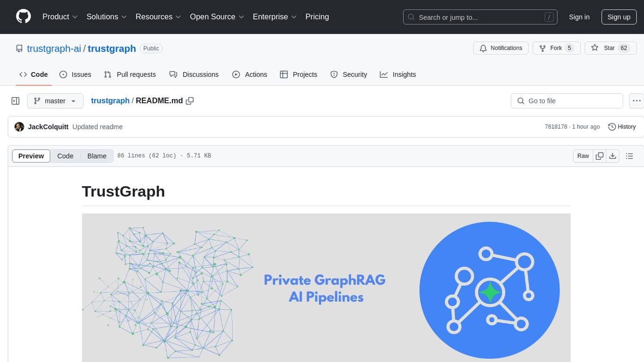
Task: Click the TrustGraph heading
Action: click(124, 191)
